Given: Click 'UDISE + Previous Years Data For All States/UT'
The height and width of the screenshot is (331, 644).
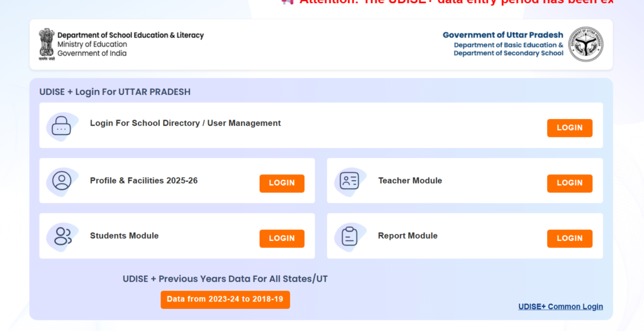Looking at the screenshot, I should (225, 279).
